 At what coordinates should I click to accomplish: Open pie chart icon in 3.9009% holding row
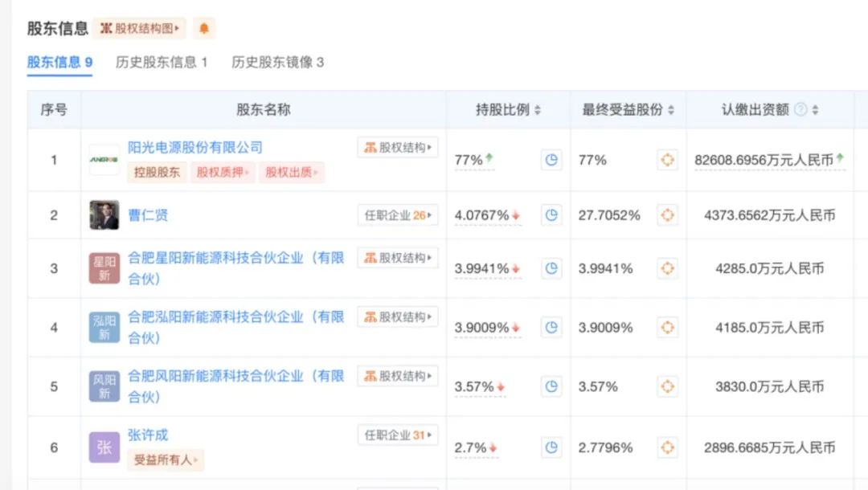click(551, 328)
